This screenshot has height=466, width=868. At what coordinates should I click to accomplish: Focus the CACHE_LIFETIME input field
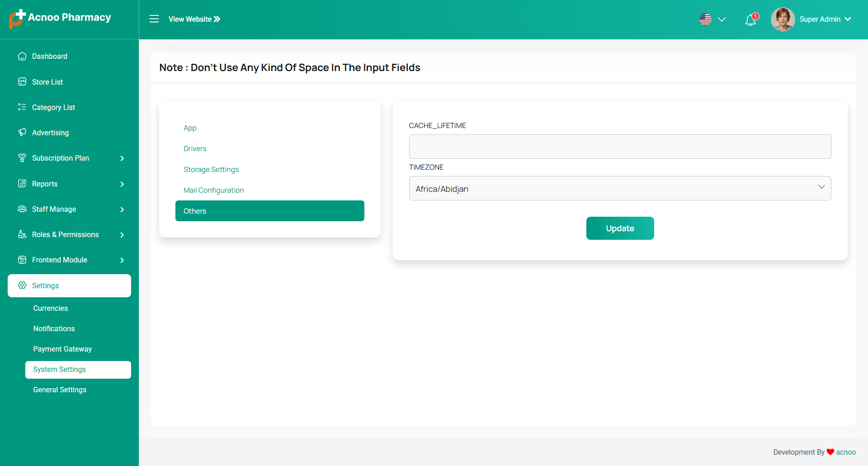[620, 147]
